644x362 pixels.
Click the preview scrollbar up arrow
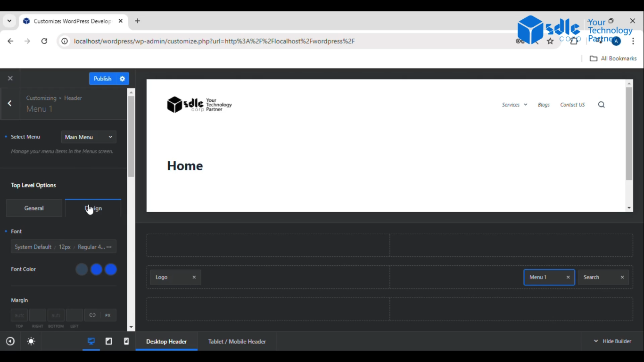[629, 83]
